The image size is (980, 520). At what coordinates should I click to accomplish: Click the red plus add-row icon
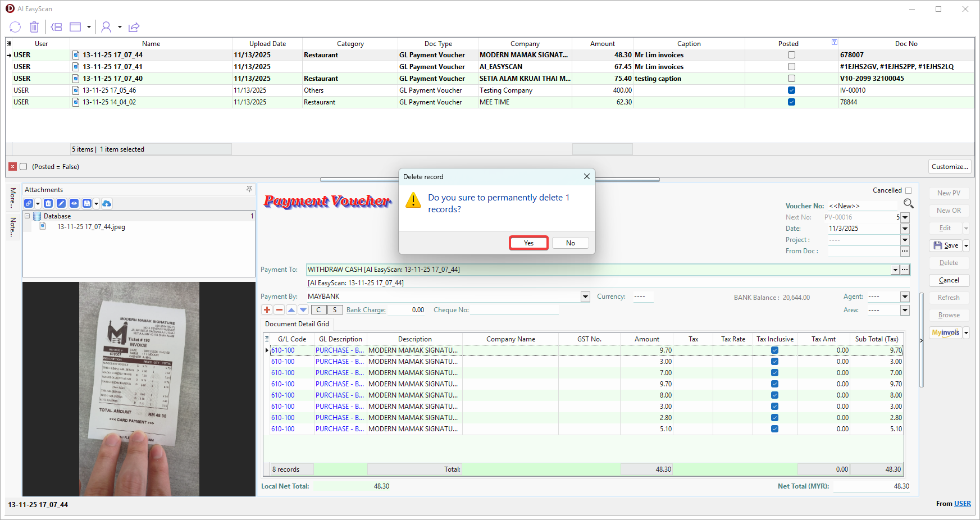(x=267, y=310)
